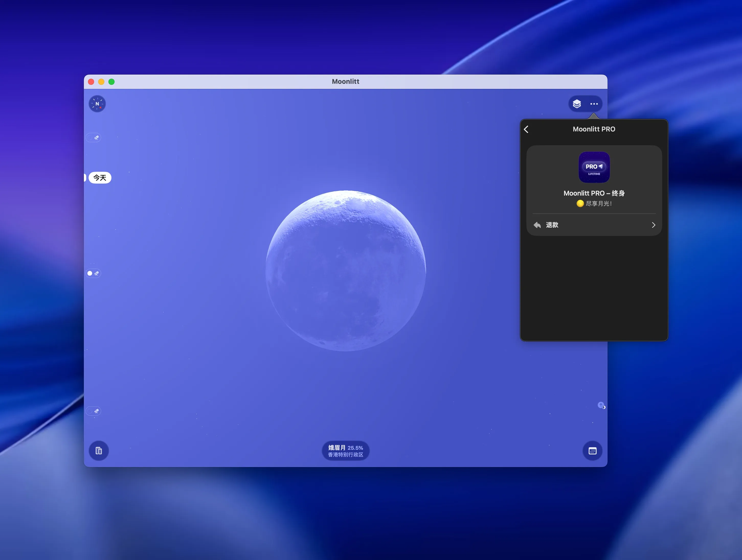The image size is (742, 560).
Task: Go back with the Moonlitt PRO panel arrow
Action: tap(526, 129)
